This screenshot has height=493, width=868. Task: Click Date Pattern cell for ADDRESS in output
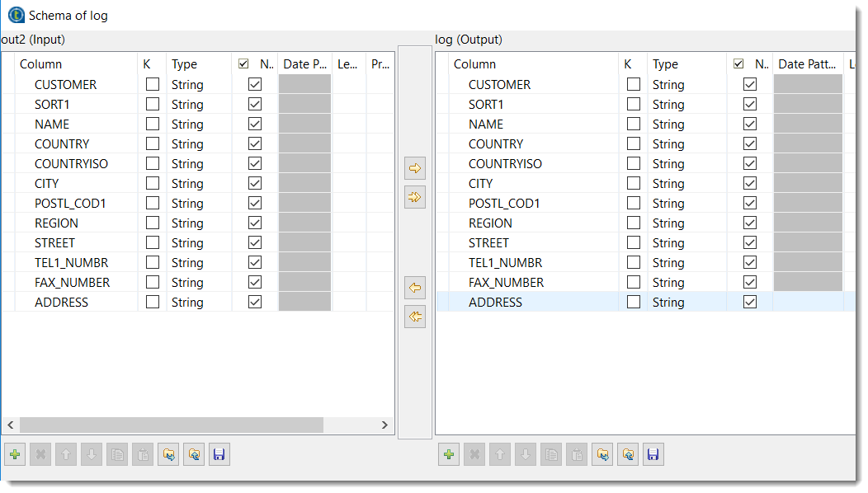pyautogui.click(x=808, y=302)
